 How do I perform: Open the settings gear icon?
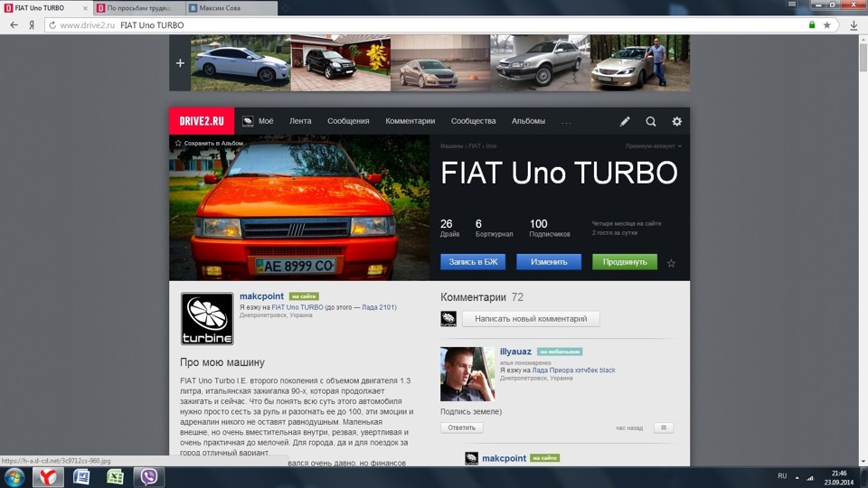click(x=676, y=121)
